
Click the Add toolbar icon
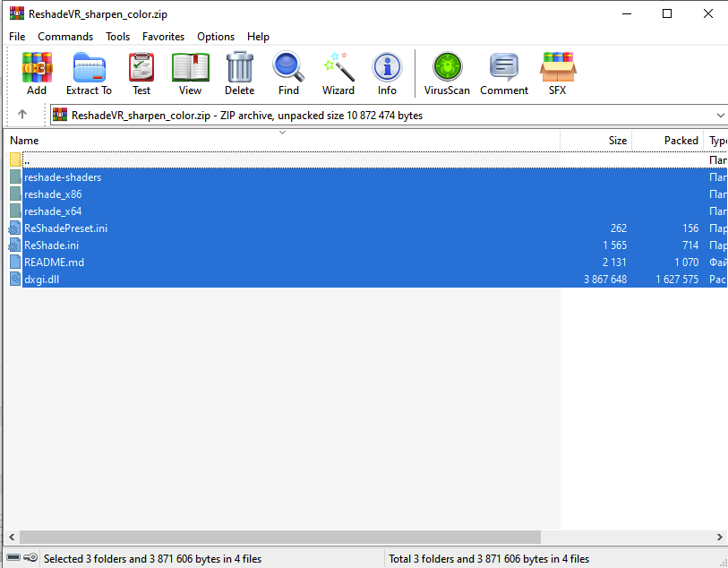tap(37, 68)
